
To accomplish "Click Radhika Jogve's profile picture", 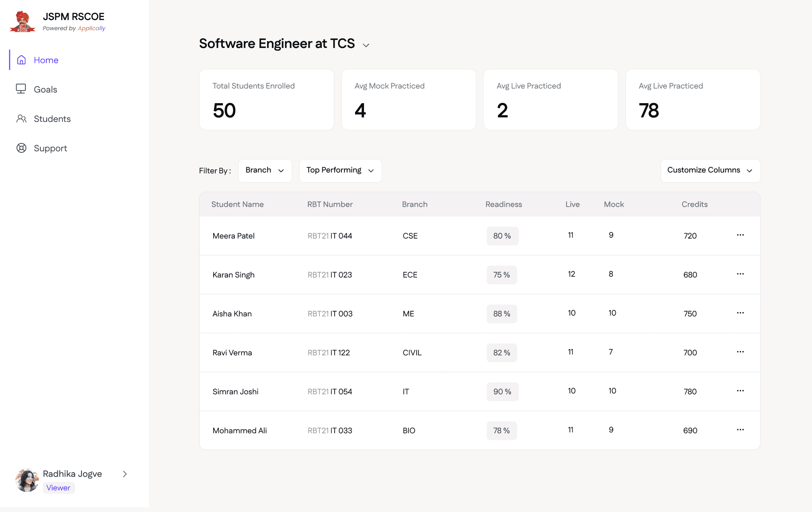I will pos(27,480).
